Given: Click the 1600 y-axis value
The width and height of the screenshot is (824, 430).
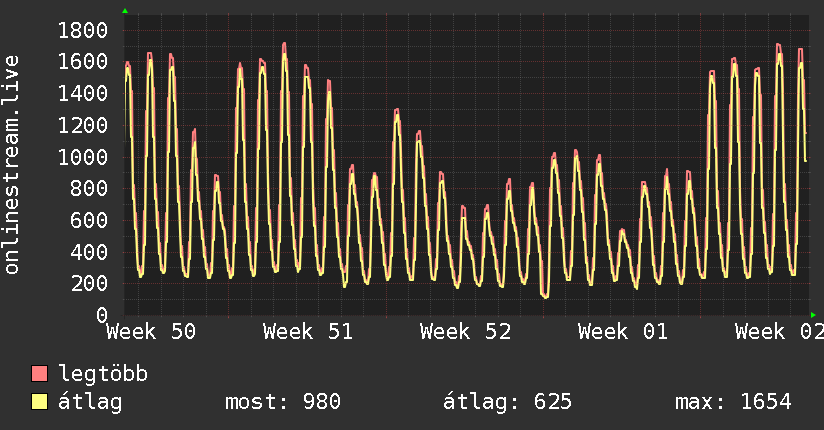Looking at the screenshot, I should tap(83, 62).
